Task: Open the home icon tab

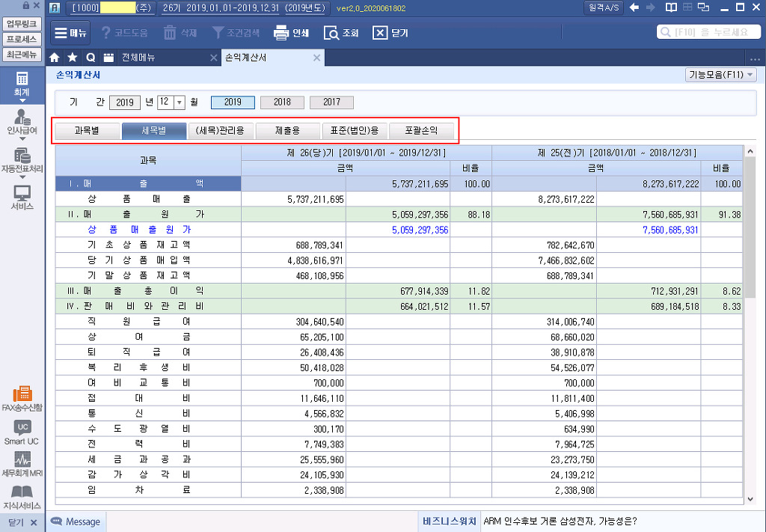Action: pos(54,58)
